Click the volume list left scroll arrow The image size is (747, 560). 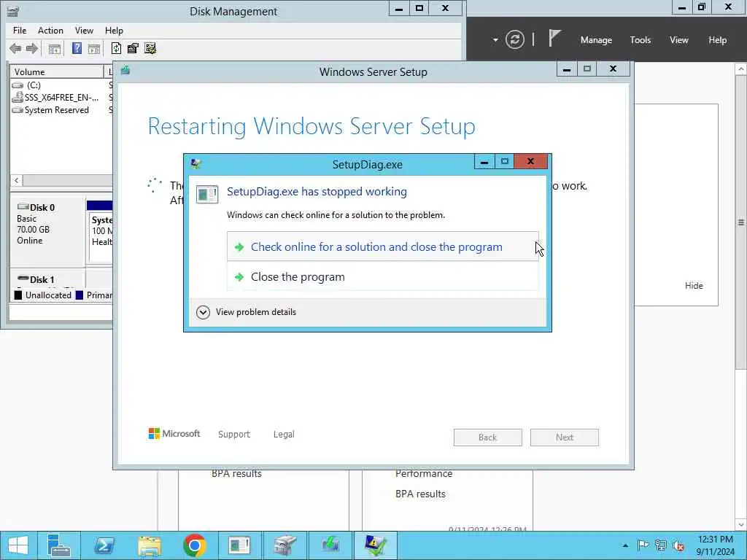point(17,181)
